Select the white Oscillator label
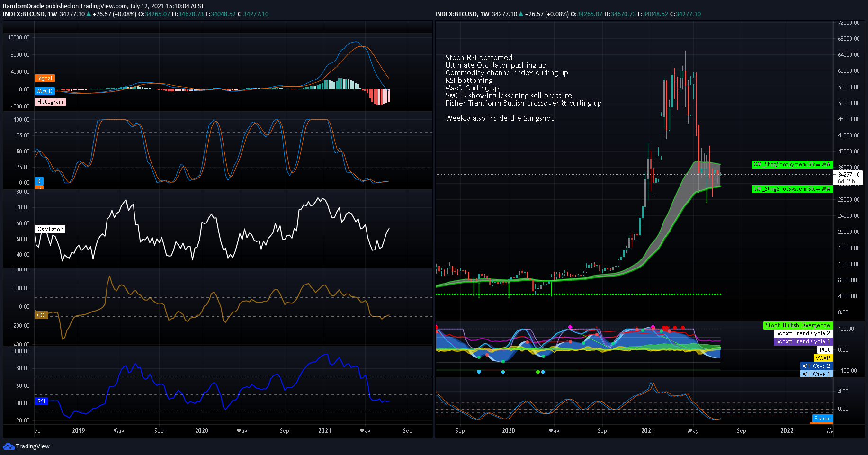Screen dimensions: 868x455 [50, 229]
